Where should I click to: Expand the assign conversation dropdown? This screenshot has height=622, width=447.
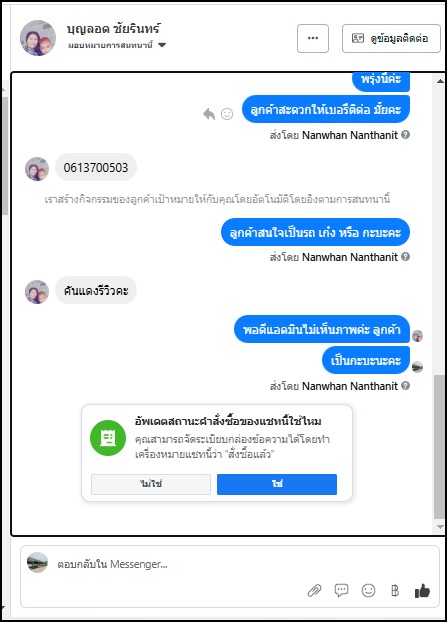point(162,45)
